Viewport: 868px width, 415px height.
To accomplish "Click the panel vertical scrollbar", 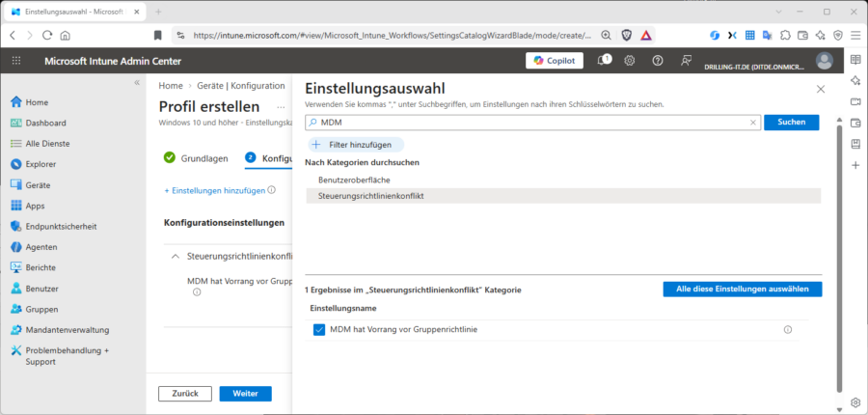I will coord(840,258).
